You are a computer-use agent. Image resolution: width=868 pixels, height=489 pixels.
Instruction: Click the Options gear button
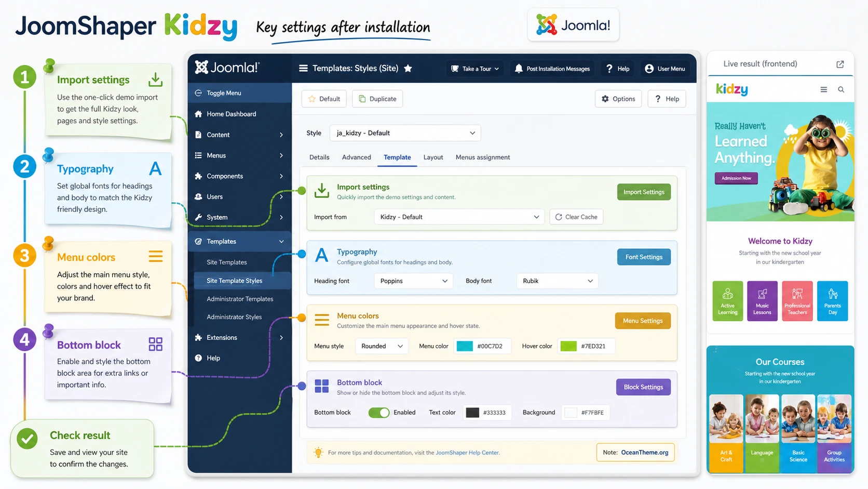tap(618, 99)
